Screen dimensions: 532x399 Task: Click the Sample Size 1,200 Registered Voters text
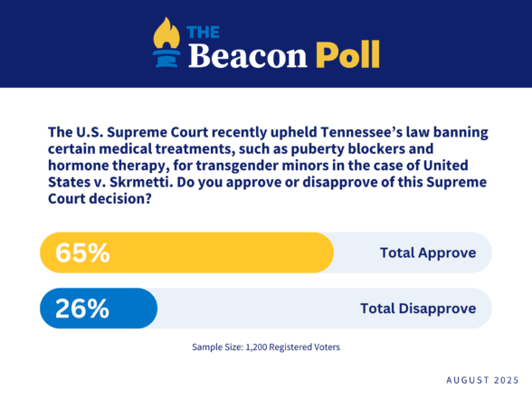coord(266,347)
